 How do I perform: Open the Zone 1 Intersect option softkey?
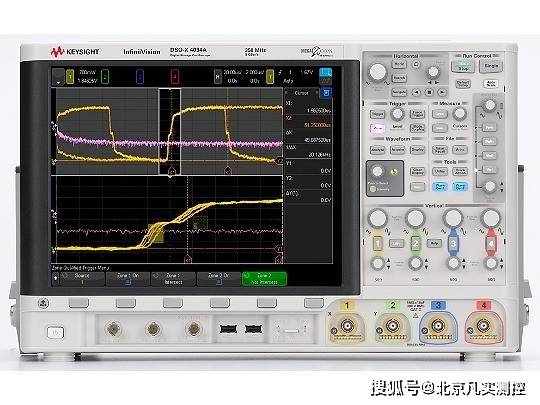click(x=173, y=279)
